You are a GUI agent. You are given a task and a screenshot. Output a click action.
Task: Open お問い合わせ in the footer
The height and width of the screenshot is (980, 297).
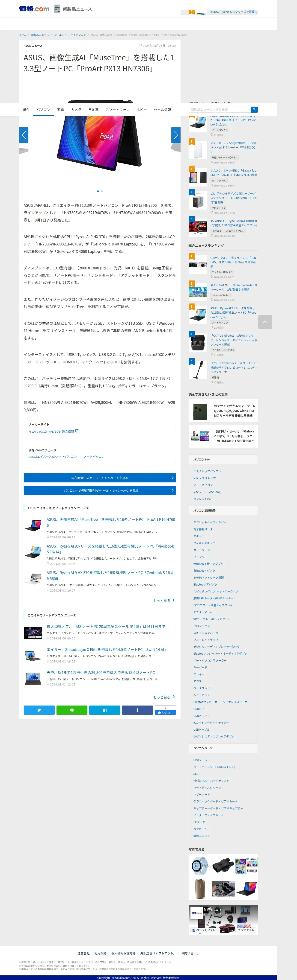click(190, 953)
